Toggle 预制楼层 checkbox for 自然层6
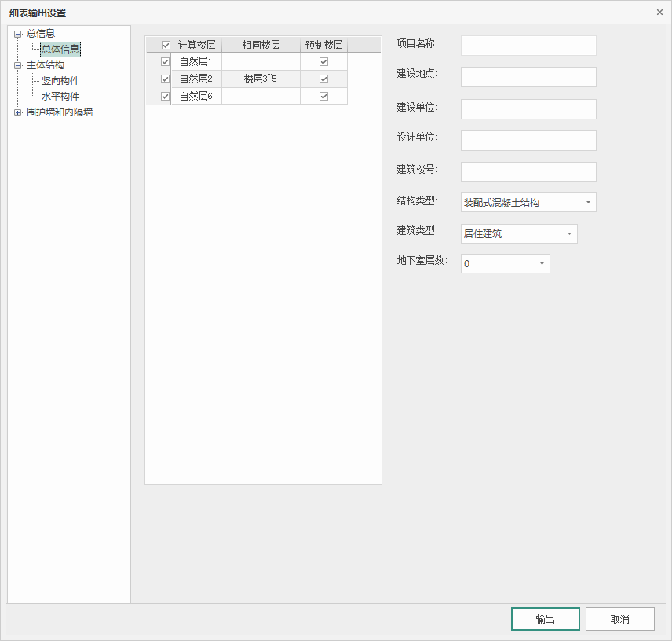 324,96
